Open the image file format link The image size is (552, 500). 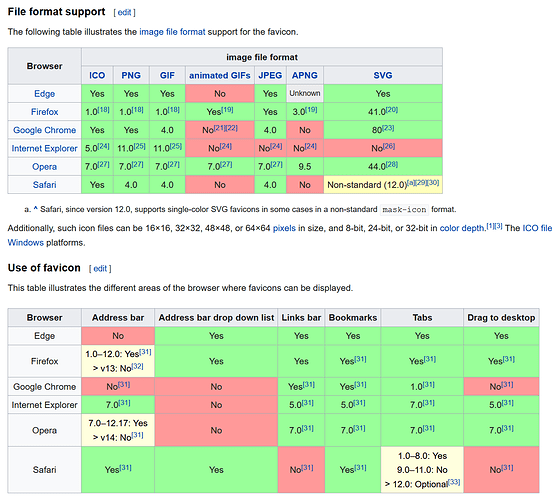coord(172,32)
